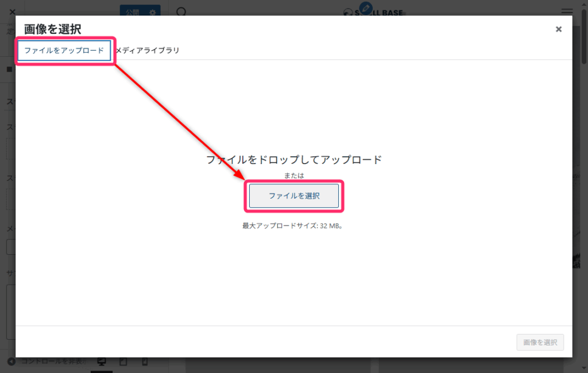Switch to tablet preview device icon
The height and width of the screenshot is (373, 588).
[x=123, y=362]
